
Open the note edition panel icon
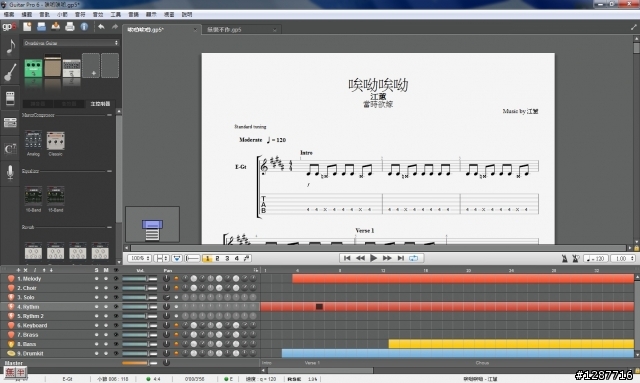10,47
